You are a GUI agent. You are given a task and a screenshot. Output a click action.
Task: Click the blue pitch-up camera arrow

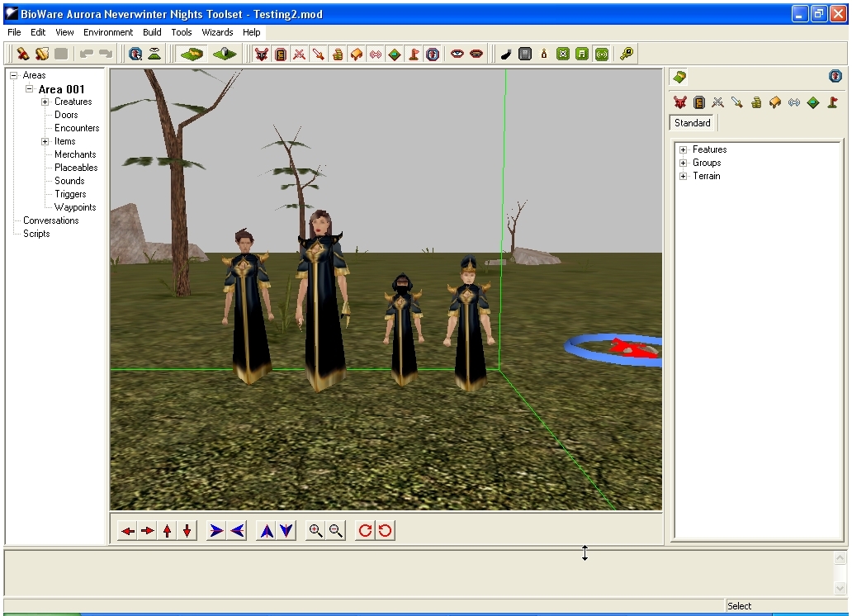tap(266, 531)
